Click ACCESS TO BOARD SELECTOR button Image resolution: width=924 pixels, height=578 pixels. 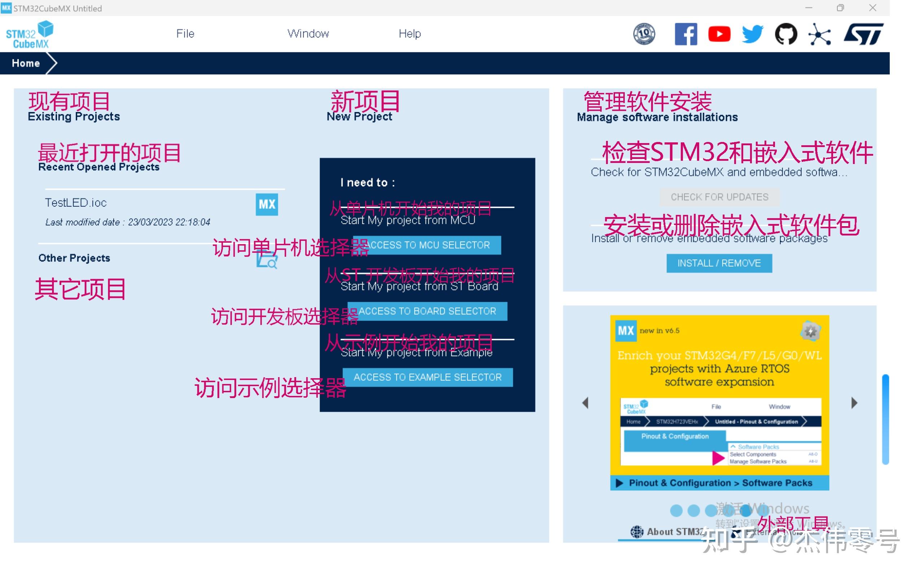click(x=427, y=311)
